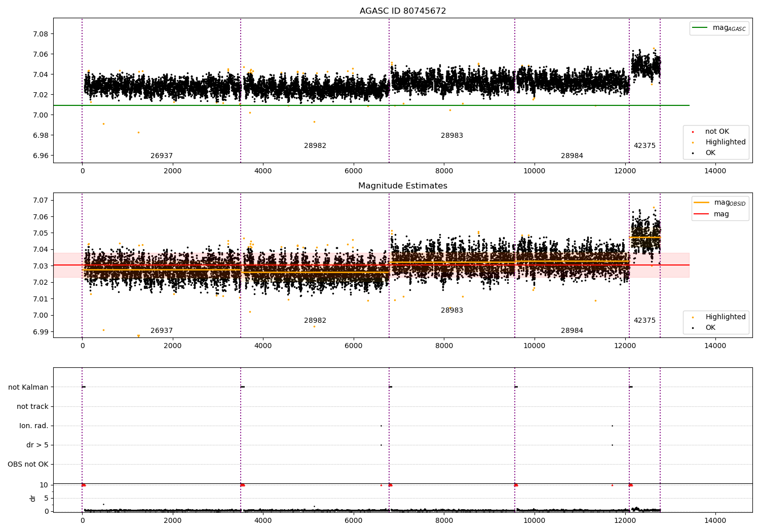Image resolution: width=760 pixels, height=532 pixels.
Task: Click obsid label 28983 in the top plot
Action: click(x=452, y=136)
